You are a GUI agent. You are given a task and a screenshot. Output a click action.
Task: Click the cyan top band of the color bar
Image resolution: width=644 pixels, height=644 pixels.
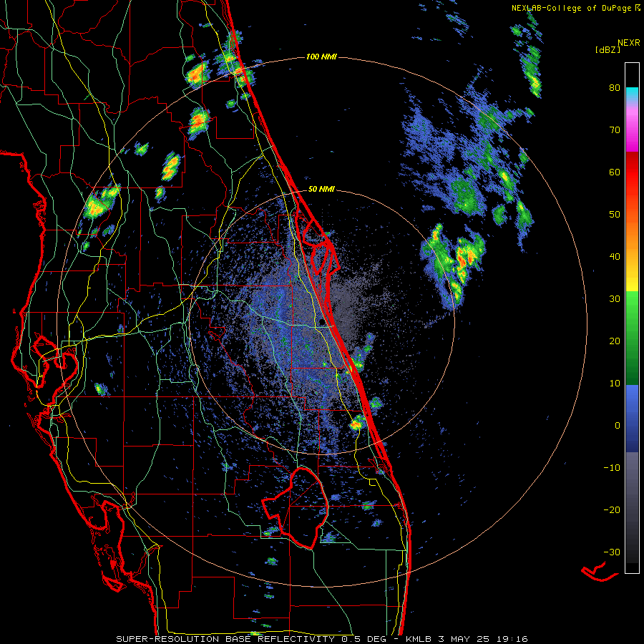pos(632,91)
